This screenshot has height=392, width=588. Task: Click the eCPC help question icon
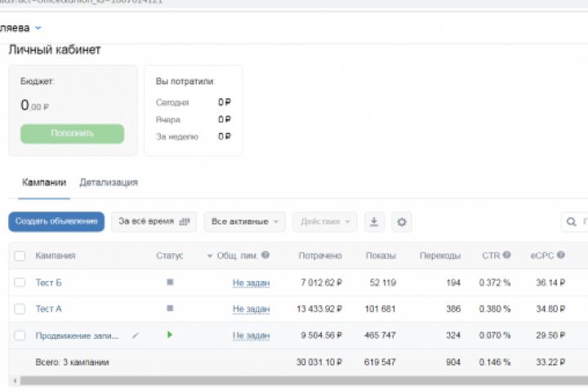[561, 256]
